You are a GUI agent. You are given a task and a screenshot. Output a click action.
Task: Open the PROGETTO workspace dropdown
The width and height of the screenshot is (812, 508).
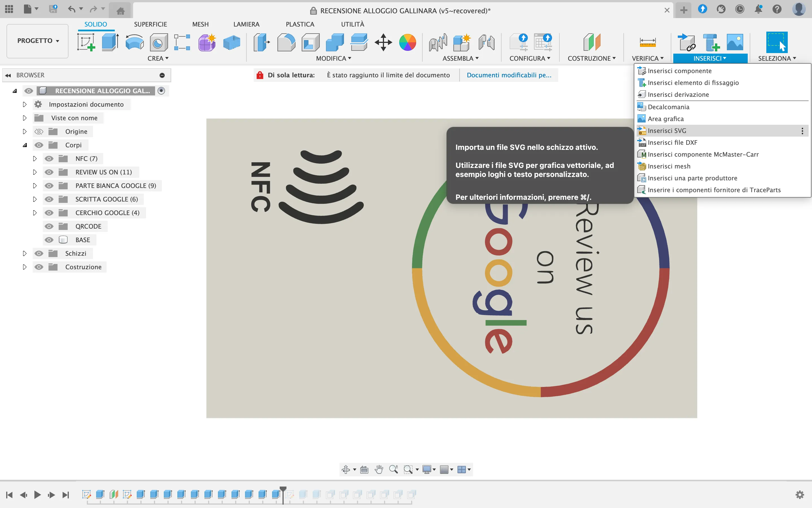37,41
